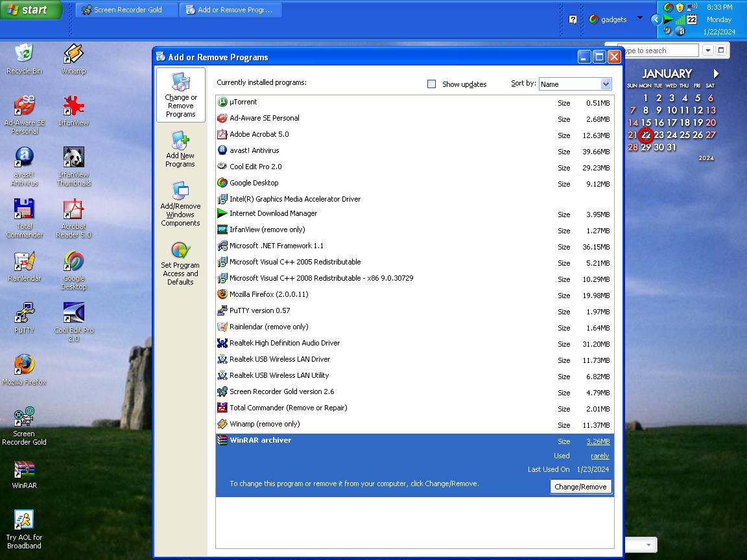Go to next month in calendar
Image resolution: width=747 pixels, height=560 pixels.
pos(716,74)
